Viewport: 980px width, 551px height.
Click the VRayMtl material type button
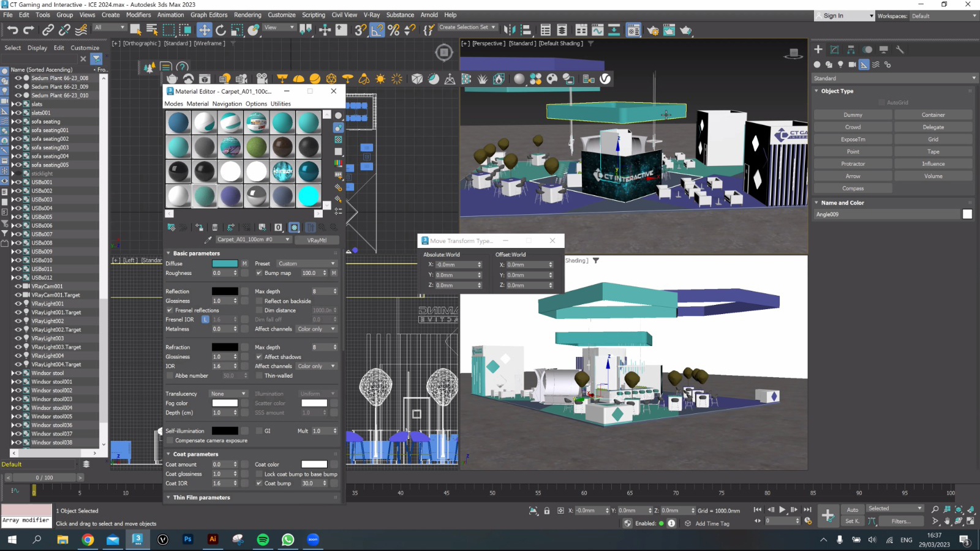click(x=317, y=240)
